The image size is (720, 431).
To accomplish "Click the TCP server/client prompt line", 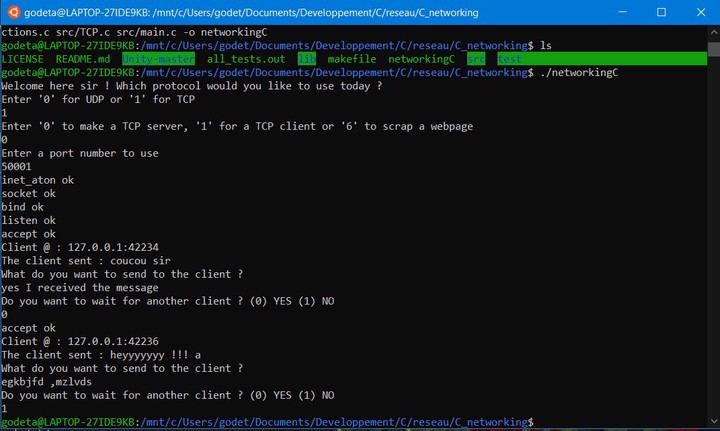I will pyautogui.click(x=237, y=126).
